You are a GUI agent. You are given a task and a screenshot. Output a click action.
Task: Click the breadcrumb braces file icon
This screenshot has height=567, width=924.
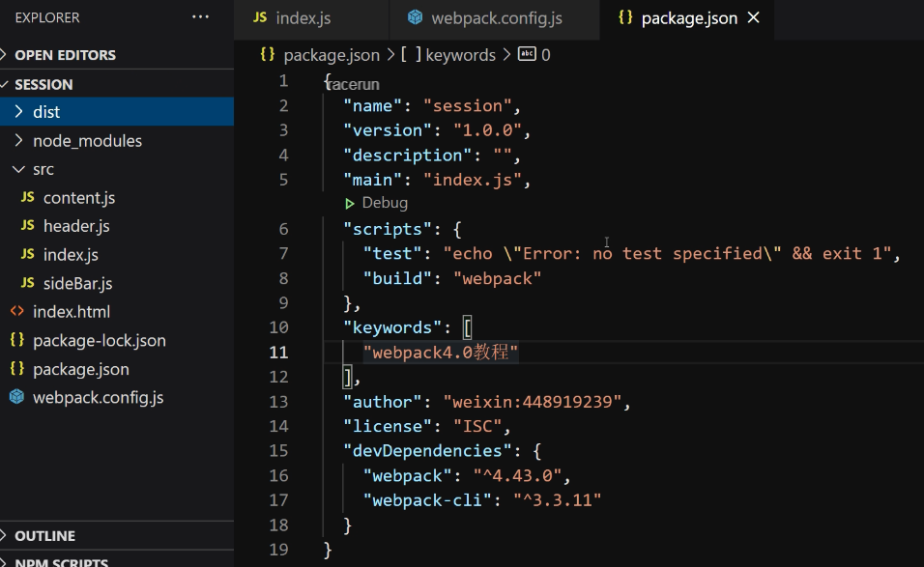pyautogui.click(x=268, y=54)
